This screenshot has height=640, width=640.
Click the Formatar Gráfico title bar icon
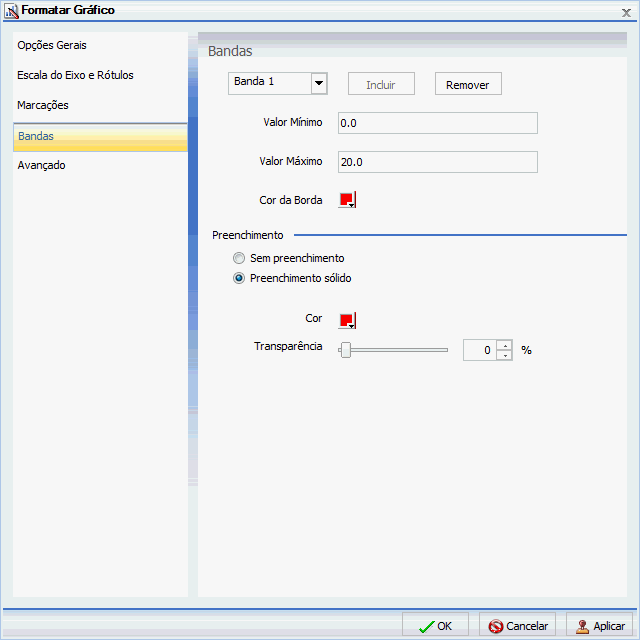(x=11, y=11)
